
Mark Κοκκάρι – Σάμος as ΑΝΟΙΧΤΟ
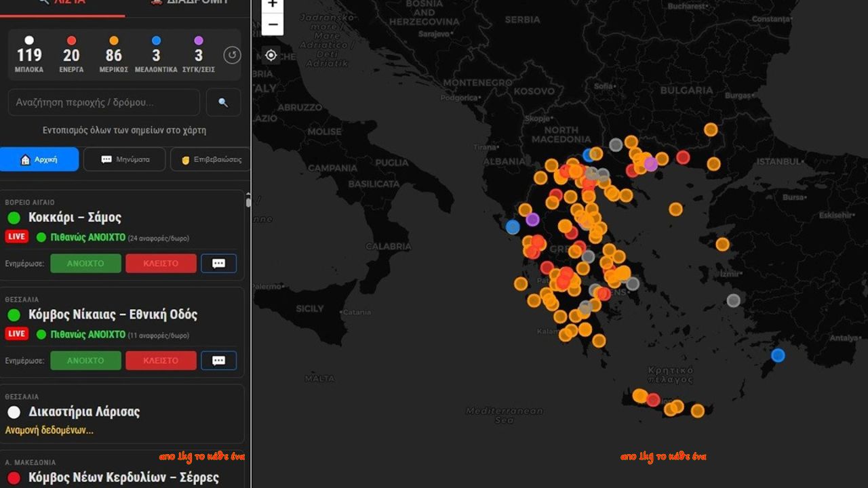[x=85, y=264]
